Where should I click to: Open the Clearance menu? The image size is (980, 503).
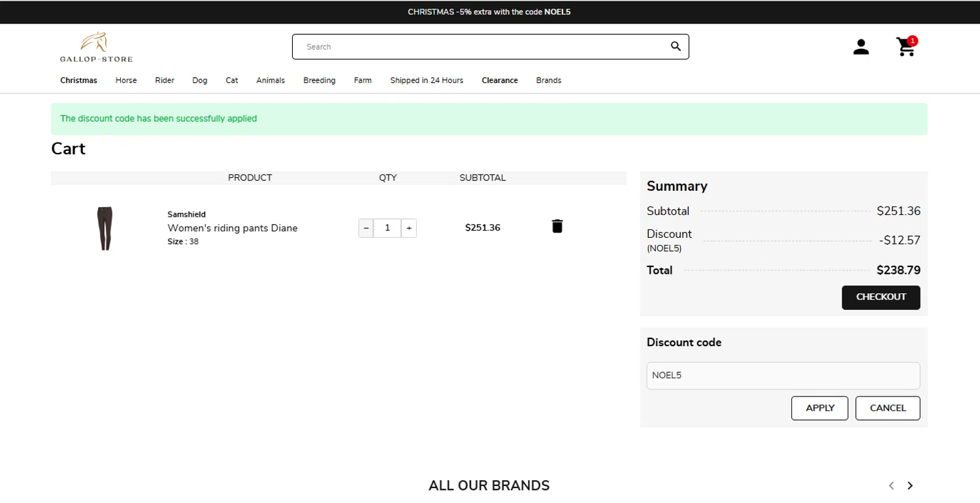[500, 80]
